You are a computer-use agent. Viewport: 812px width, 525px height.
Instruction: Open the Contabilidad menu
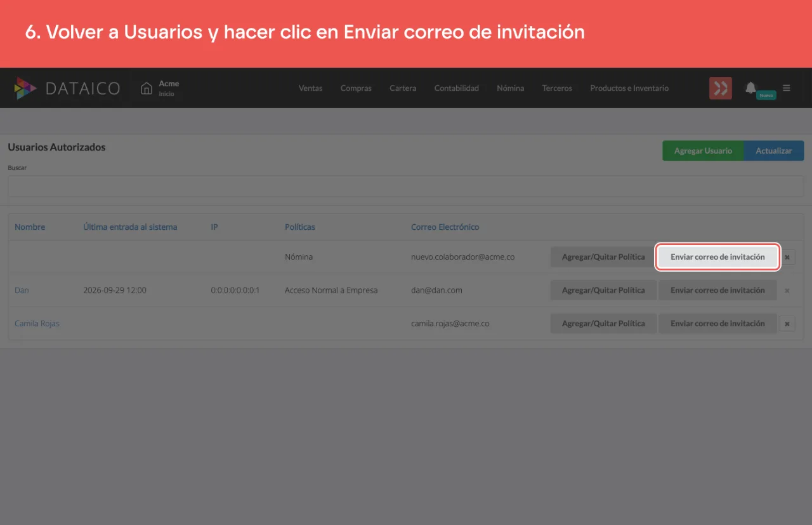click(457, 88)
